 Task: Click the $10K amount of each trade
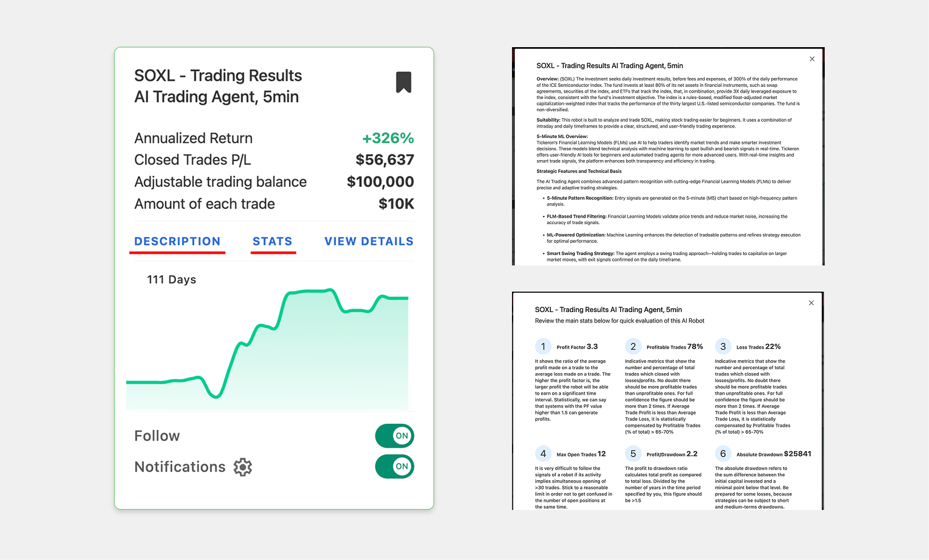tap(396, 204)
